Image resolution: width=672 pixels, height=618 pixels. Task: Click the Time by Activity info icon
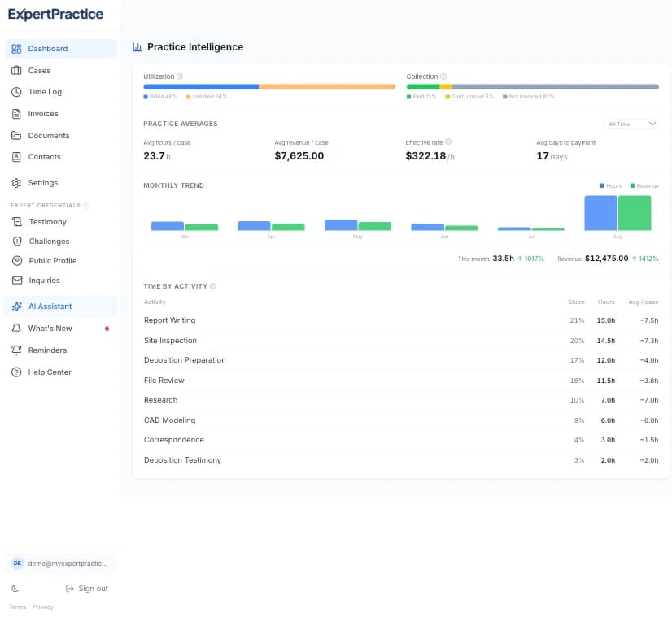tap(213, 286)
